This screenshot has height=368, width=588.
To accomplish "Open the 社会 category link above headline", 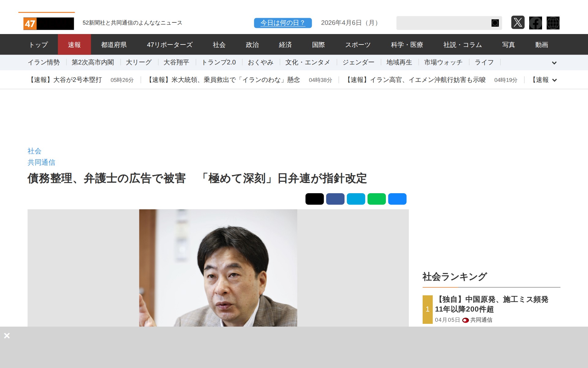I will pyautogui.click(x=34, y=151).
